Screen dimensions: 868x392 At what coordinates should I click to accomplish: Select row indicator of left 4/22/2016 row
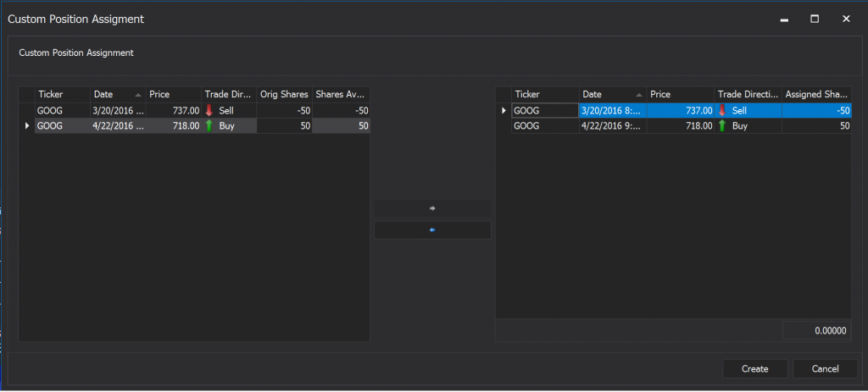point(26,126)
